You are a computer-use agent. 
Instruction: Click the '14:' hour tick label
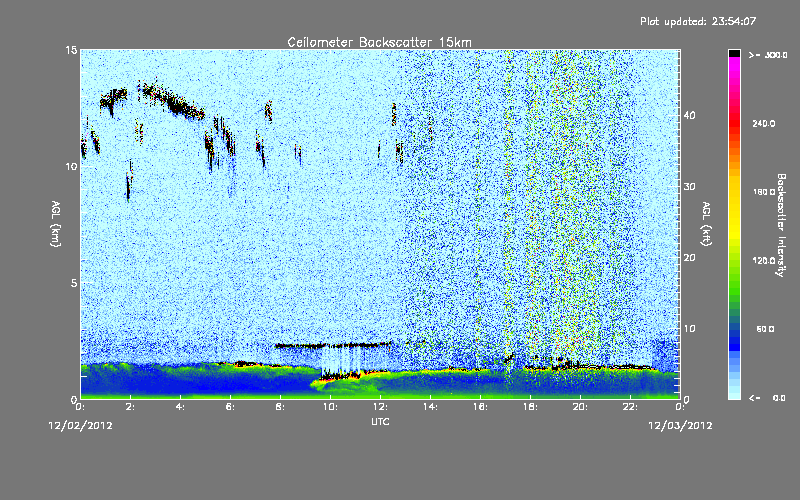coord(431,407)
